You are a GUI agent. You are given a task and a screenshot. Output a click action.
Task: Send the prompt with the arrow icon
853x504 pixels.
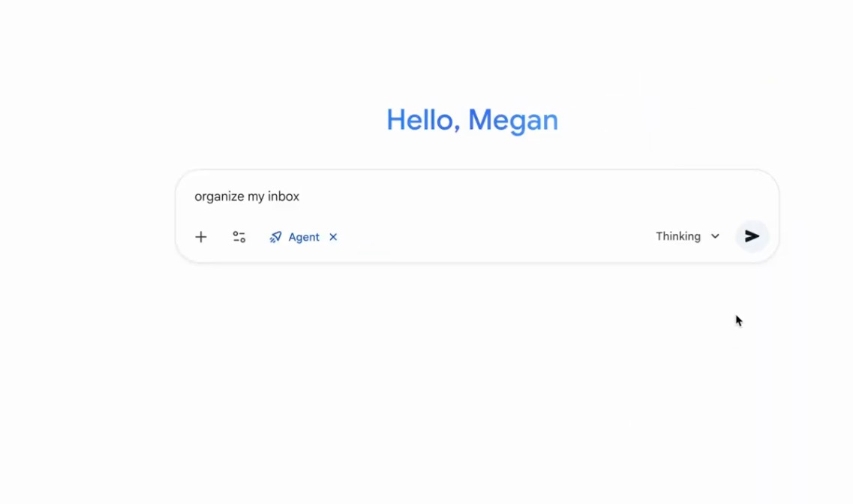coord(752,236)
